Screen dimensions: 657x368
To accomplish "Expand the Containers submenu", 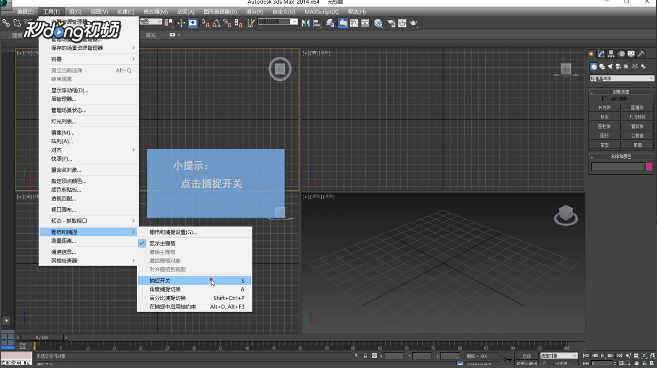I will [88, 59].
